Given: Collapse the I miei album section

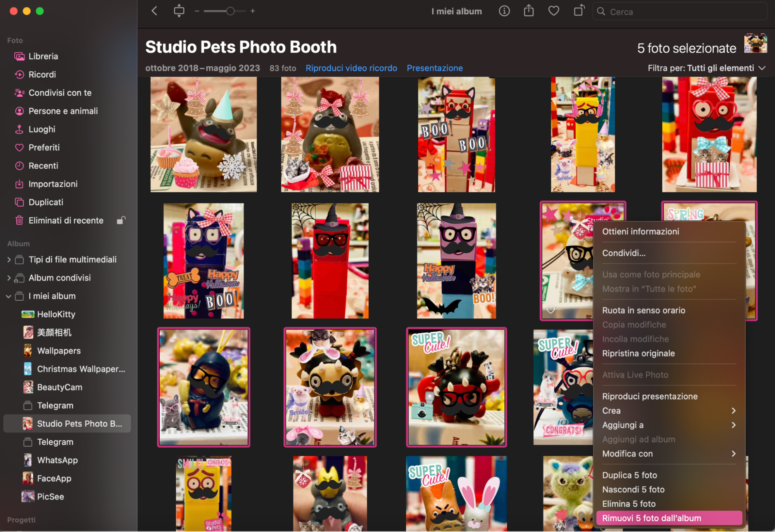Looking at the screenshot, I should [x=9, y=296].
